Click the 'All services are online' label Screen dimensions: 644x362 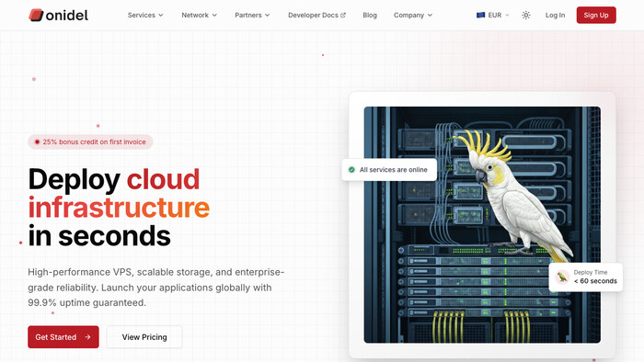[394, 170]
